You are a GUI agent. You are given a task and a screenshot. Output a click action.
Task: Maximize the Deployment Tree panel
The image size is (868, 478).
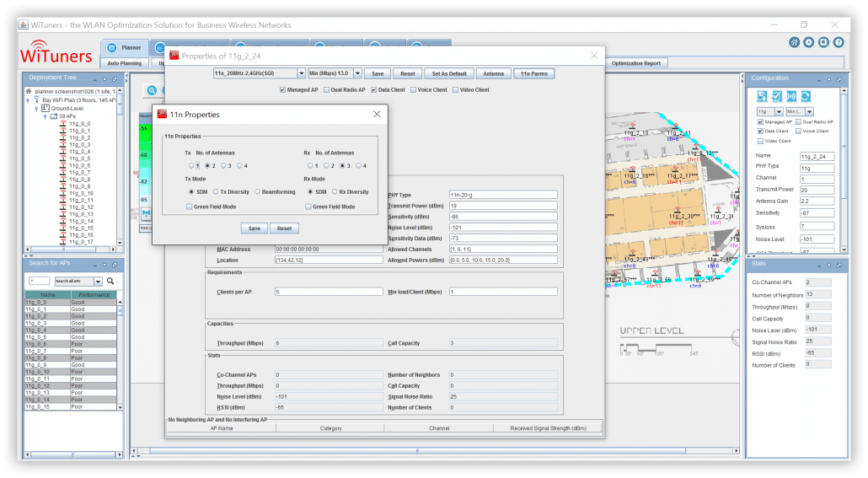click(104, 79)
